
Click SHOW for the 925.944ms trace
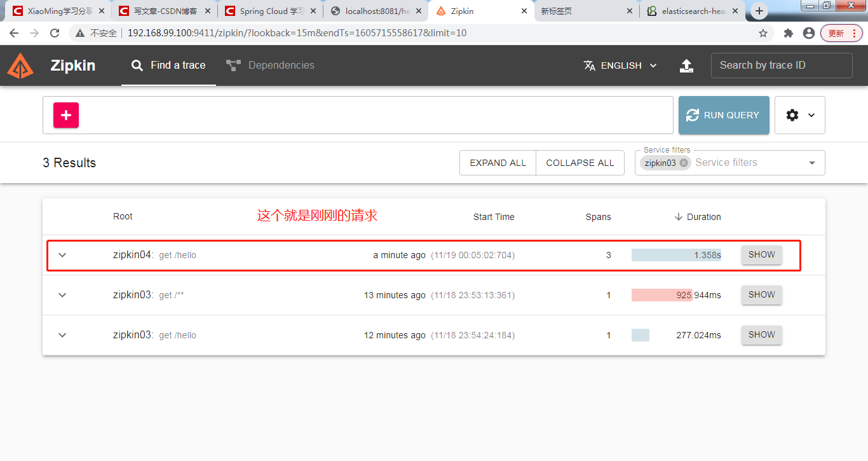pyautogui.click(x=762, y=295)
